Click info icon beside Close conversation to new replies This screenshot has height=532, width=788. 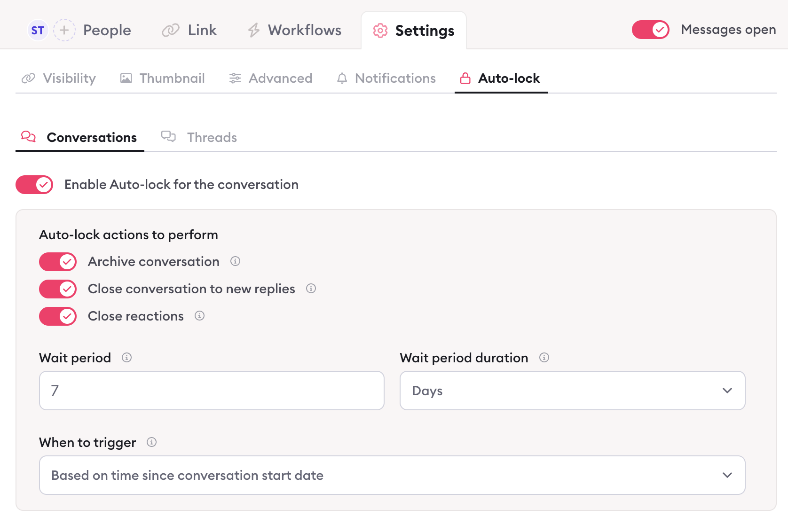tap(311, 289)
